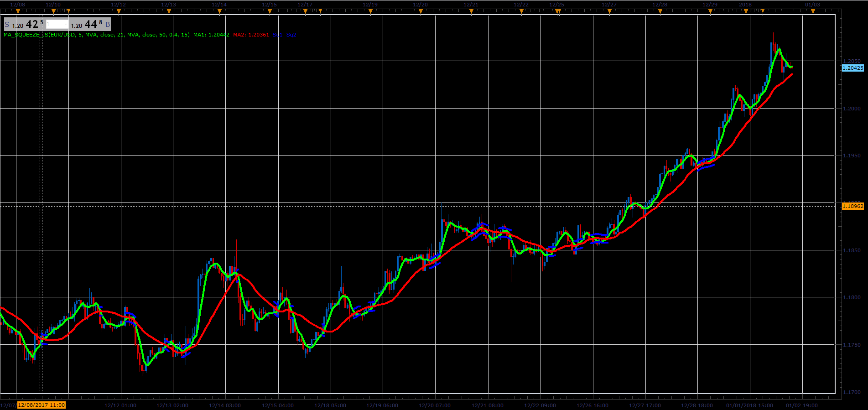
Task: Click the orange event marker under 12/29
Action: click(710, 11)
